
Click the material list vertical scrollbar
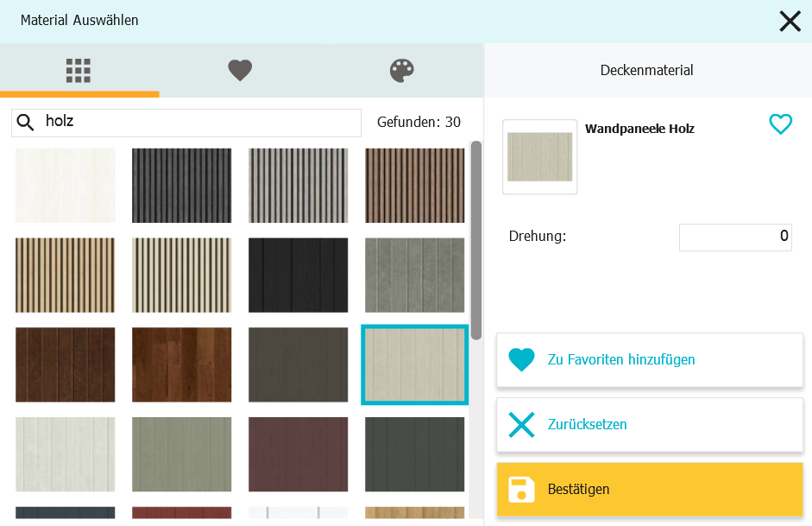click(476, 240)
